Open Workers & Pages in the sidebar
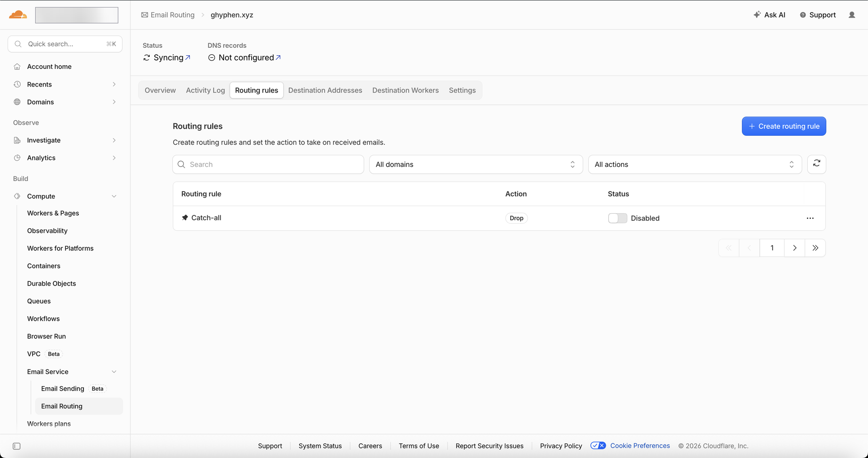The height and width of the screenshot is (458, 868). point(53,213)
